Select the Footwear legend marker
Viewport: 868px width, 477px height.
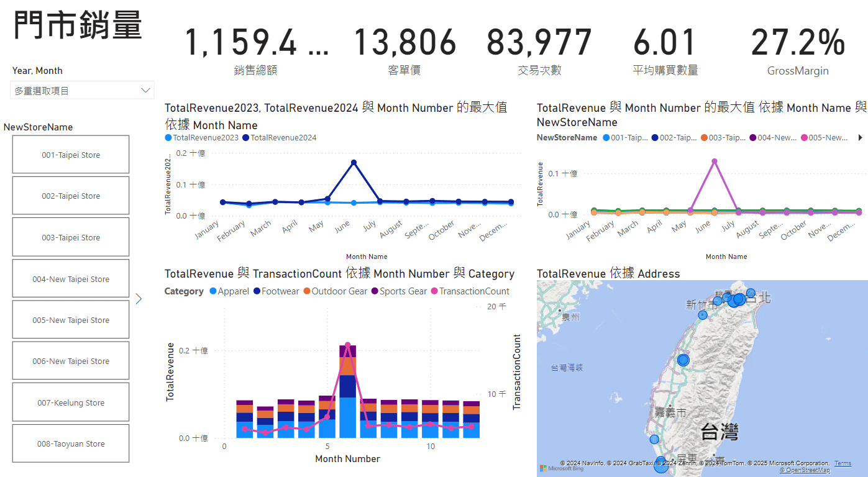pos(257,291)
